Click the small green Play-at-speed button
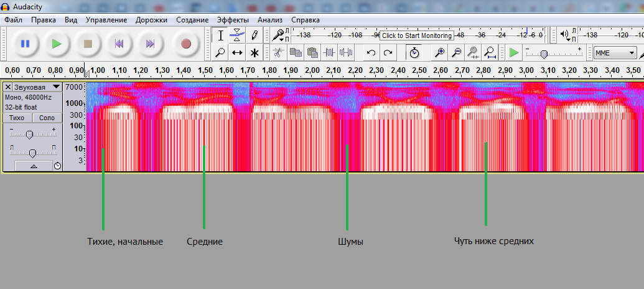The width and height of the screenshot is (644, 289). point(513,52)
